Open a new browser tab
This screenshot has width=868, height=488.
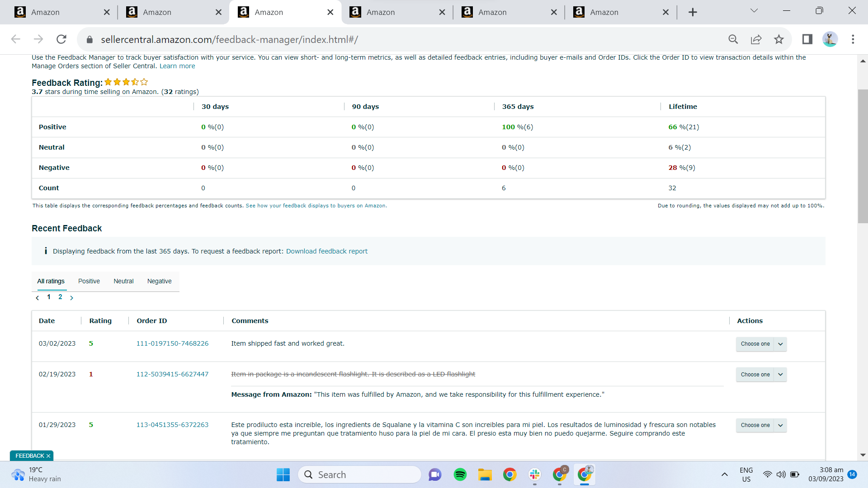[693, 12]
